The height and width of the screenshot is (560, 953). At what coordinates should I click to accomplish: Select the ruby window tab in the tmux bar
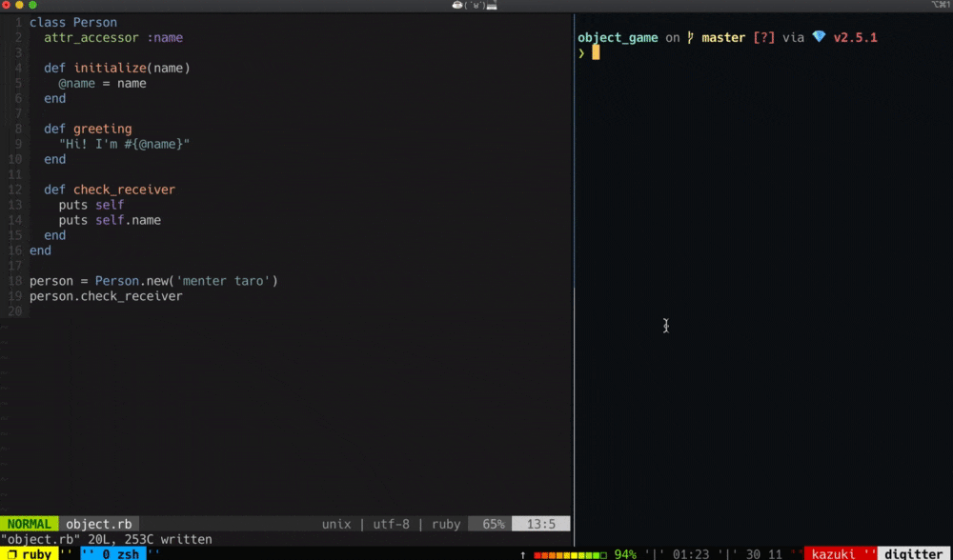[x=36, y=552]
